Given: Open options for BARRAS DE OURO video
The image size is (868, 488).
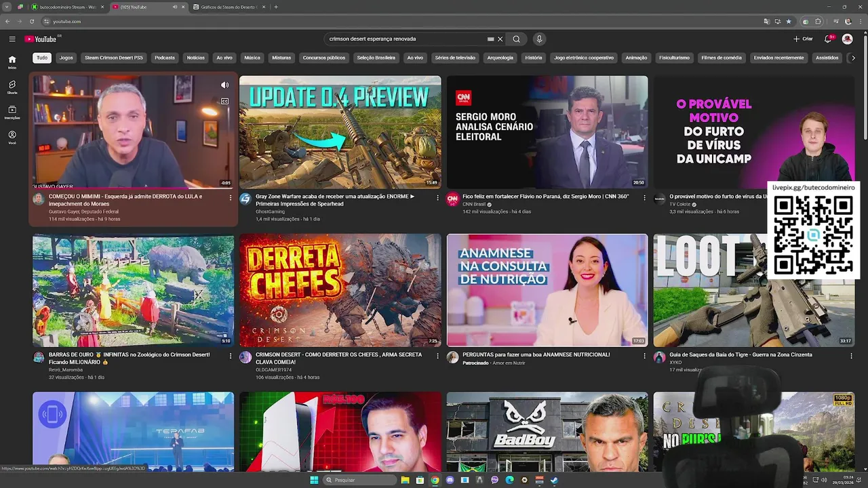Looking at the screenshot, I should coord(230,356).
